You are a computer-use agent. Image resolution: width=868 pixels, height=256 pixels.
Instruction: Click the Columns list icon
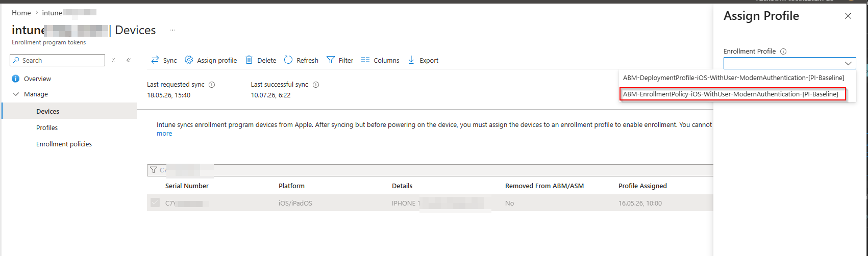click(365, 60)
